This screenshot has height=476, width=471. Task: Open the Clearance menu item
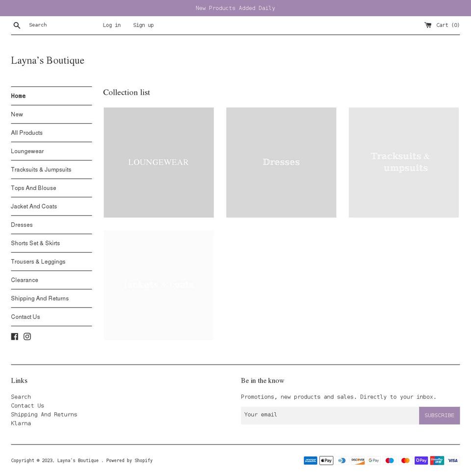point(25,280)
